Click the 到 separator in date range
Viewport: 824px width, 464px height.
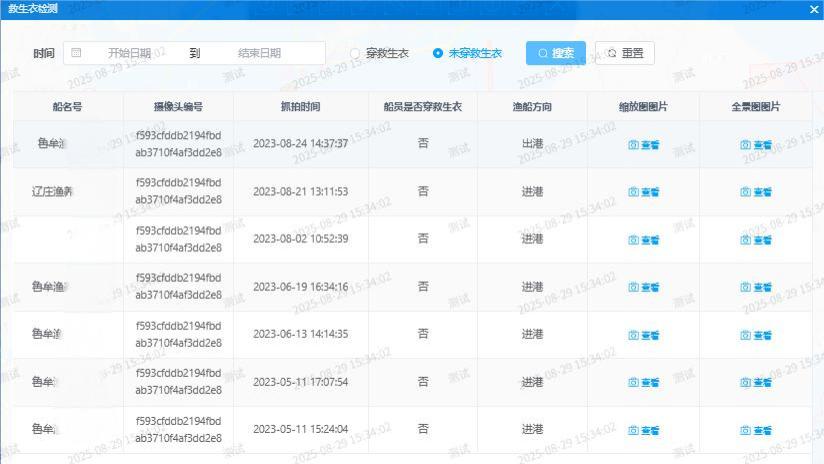[x=194, y=53]
